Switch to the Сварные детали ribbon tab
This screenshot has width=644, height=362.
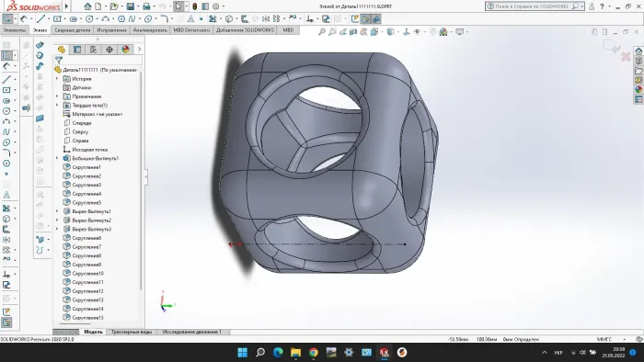[x=73, y=30]
